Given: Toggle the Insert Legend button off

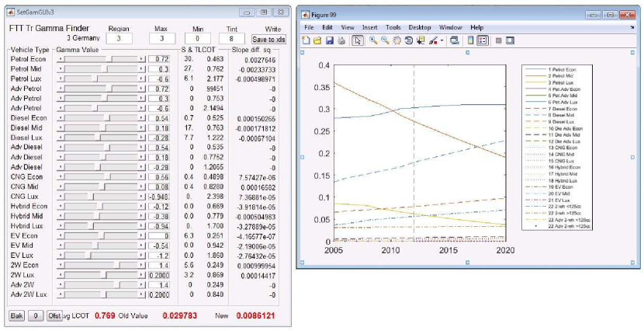Looking at the screenshot, I should (483, 40).
